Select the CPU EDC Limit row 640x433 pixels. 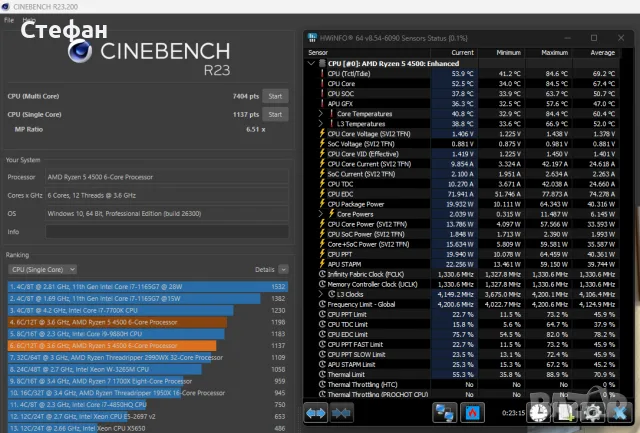[x=461, y=334]
